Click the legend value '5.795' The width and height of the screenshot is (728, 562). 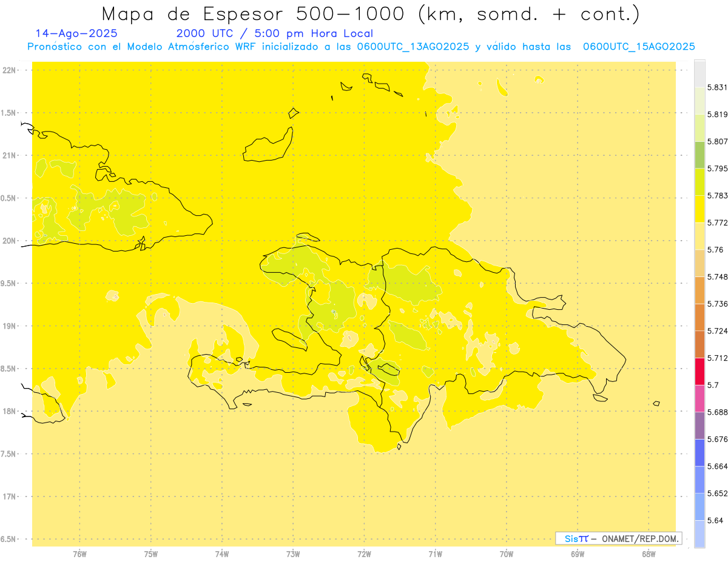(x=718, y=169)
